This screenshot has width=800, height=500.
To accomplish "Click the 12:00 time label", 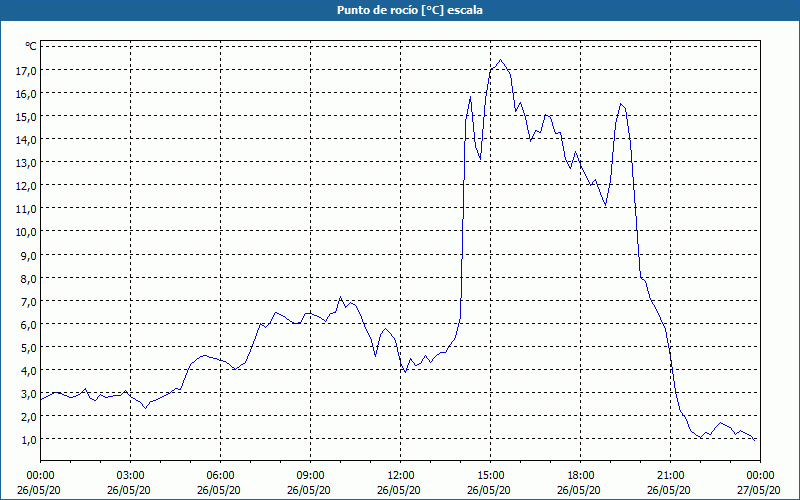I will pyautogui.click(x=401, y=476).
